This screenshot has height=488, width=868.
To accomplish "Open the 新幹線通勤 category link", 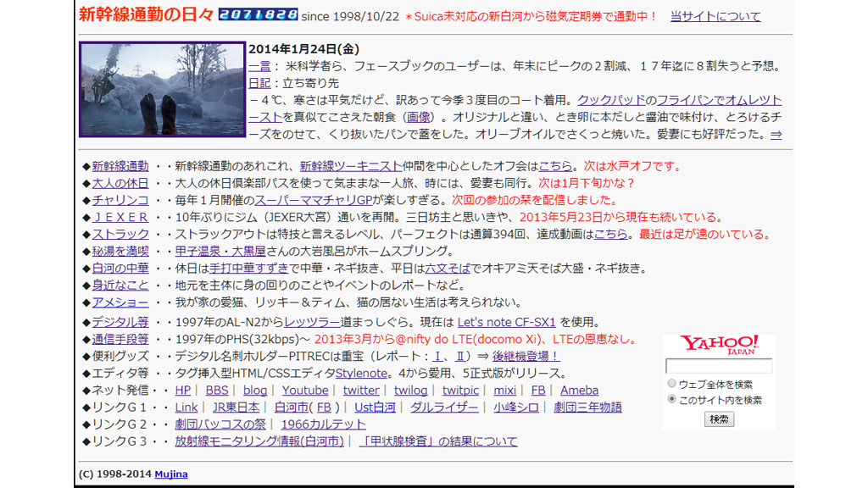I will [120, 166].
